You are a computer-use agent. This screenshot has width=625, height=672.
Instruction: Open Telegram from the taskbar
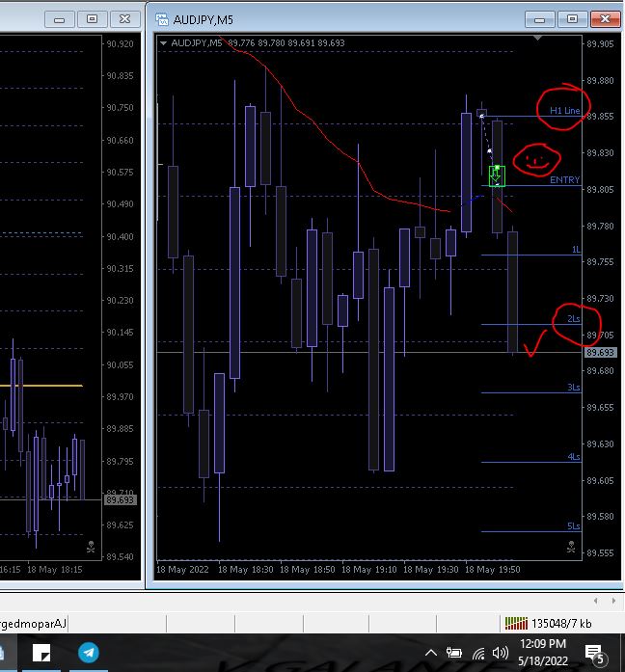89,653
